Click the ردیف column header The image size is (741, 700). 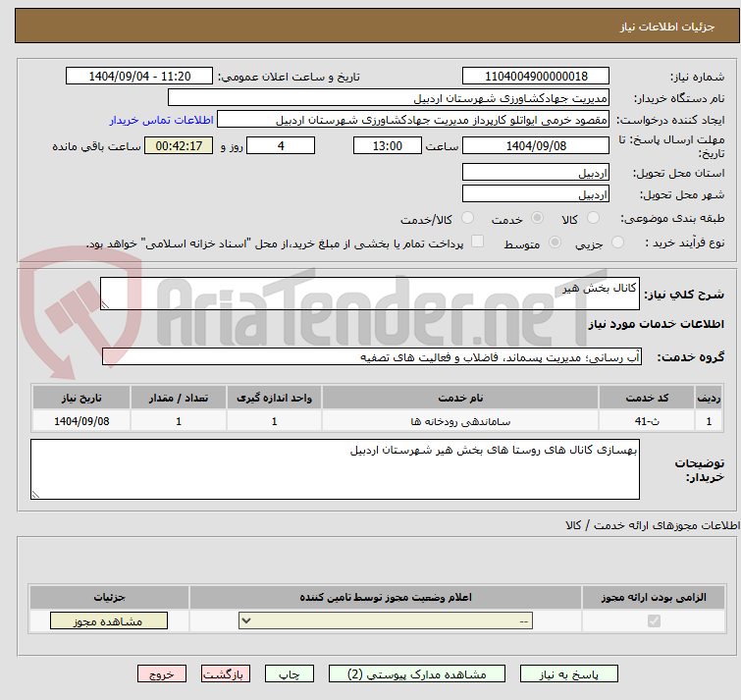point(709,398)
